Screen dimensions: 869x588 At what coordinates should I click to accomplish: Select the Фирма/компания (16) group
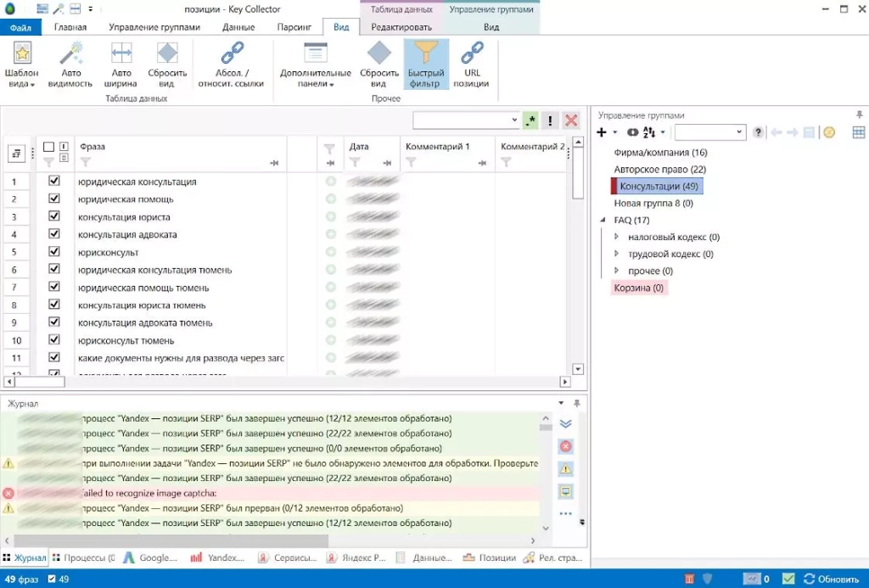tap(660, 153)
